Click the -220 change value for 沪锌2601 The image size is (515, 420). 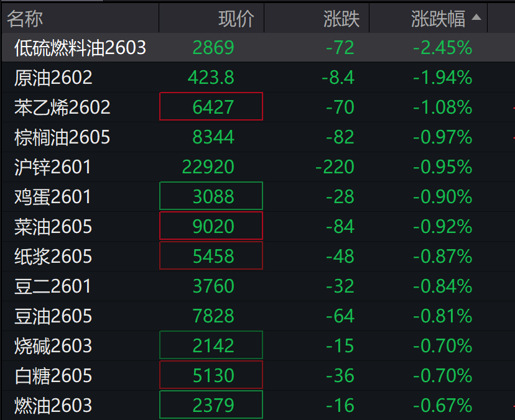pos(335,167)
